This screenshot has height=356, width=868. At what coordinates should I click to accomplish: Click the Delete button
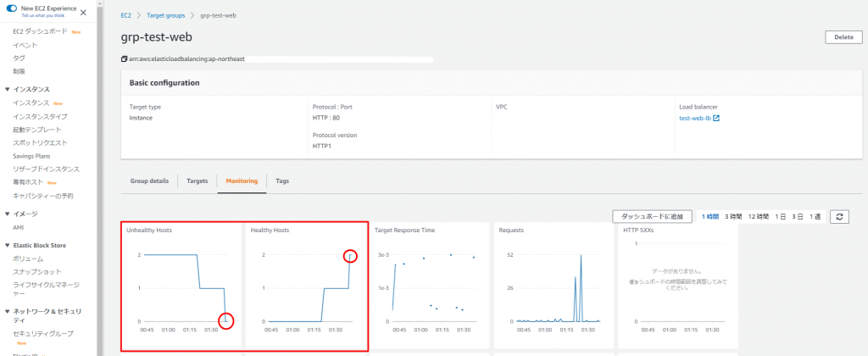coord(843,37)
